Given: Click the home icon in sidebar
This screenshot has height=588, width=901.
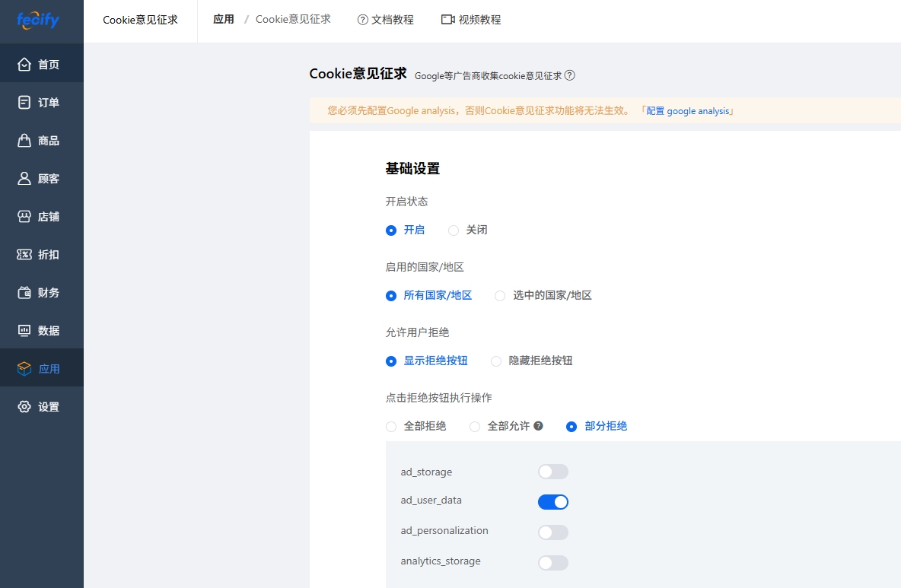Looking at the screenshot, I should point(24,64).
